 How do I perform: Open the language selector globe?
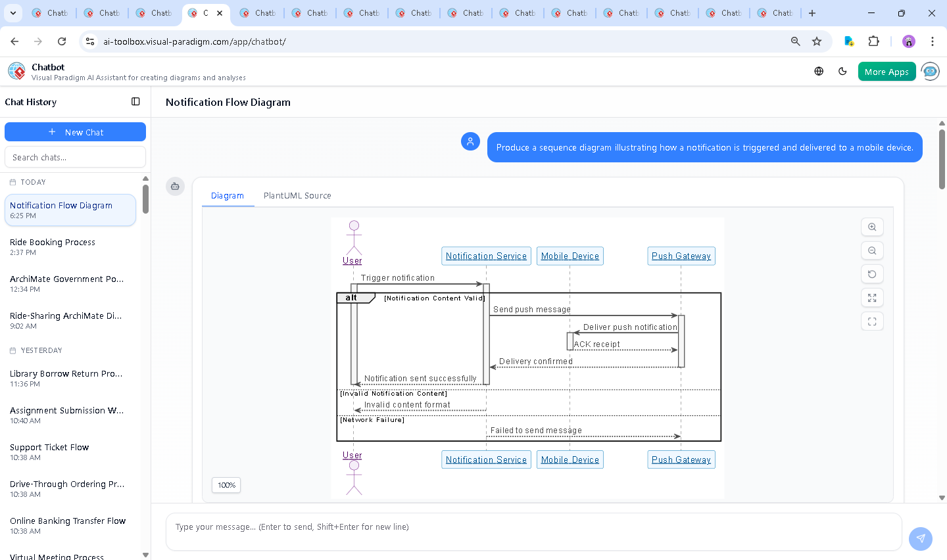pyautogui.click(x=819, y=72)
